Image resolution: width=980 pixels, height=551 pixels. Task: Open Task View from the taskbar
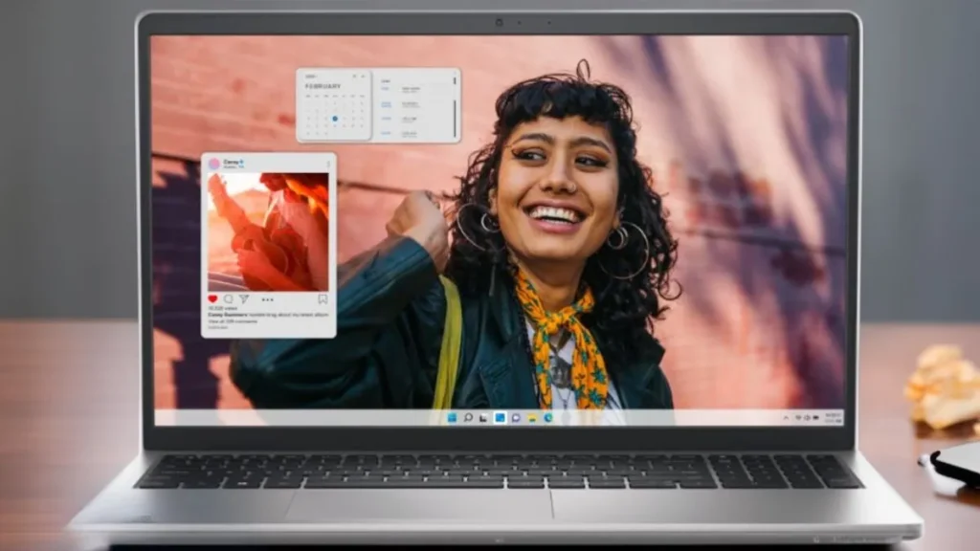tap(482, 418)
